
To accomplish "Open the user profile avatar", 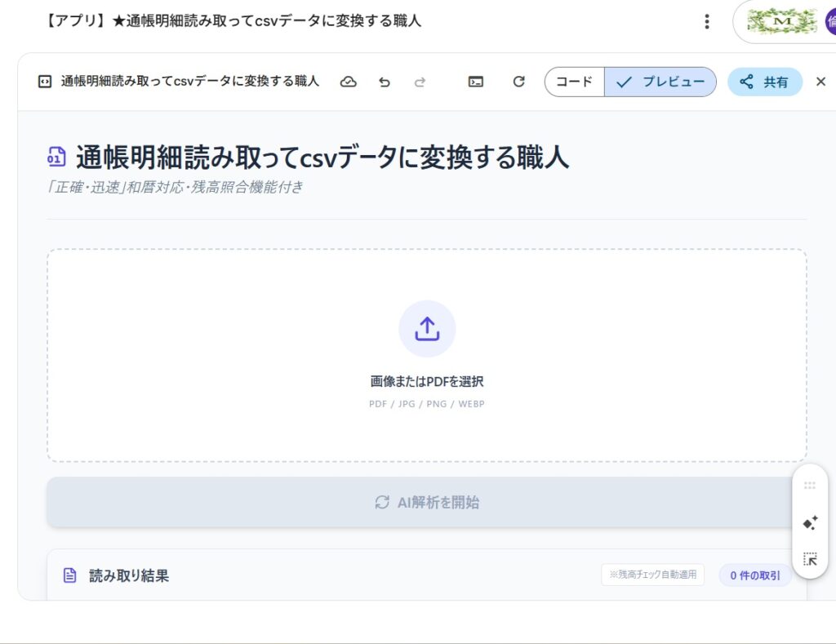I will click(x=830, y=21).
